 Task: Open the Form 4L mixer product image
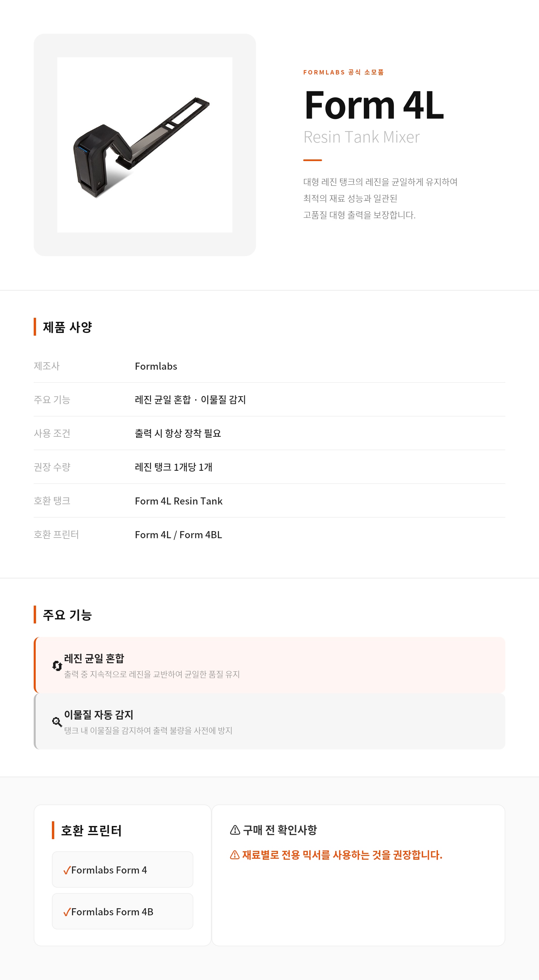pos(145,145)
